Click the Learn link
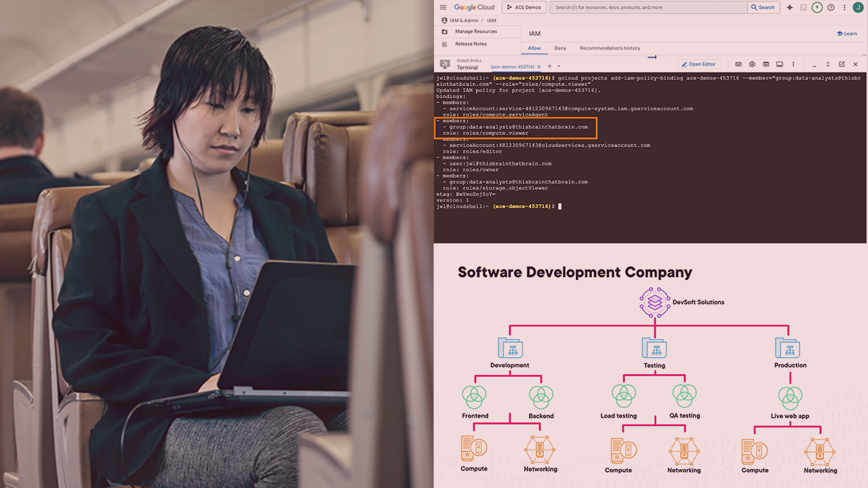868x488 pixels. [x=847, y=33]
